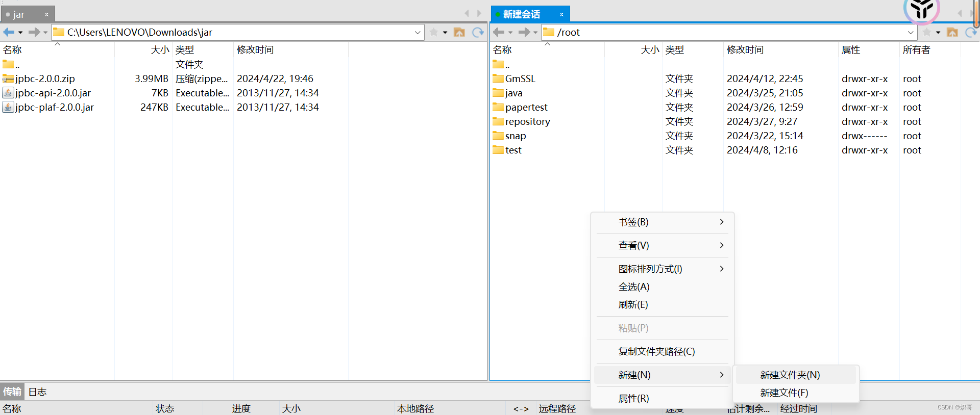This screenshot has width=980, height=415.
Task: Go forward in the local jar pane
Action: coord(34,32)
